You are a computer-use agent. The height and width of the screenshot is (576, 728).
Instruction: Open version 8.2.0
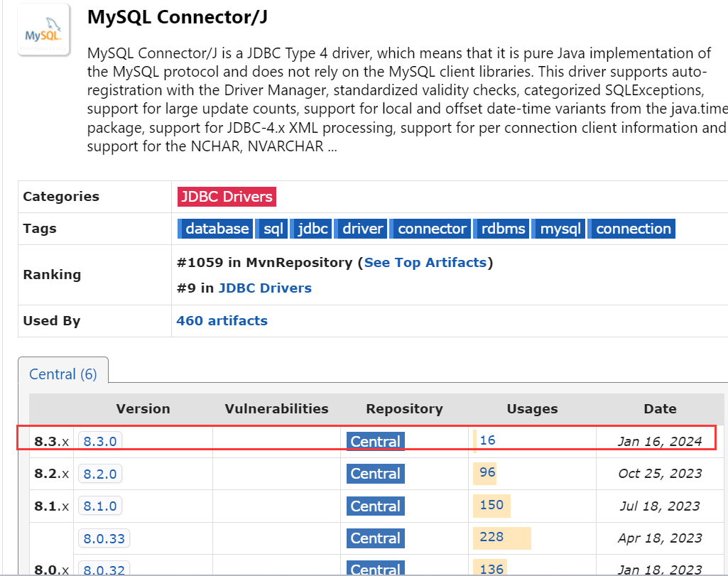click(x=100, y=474)
